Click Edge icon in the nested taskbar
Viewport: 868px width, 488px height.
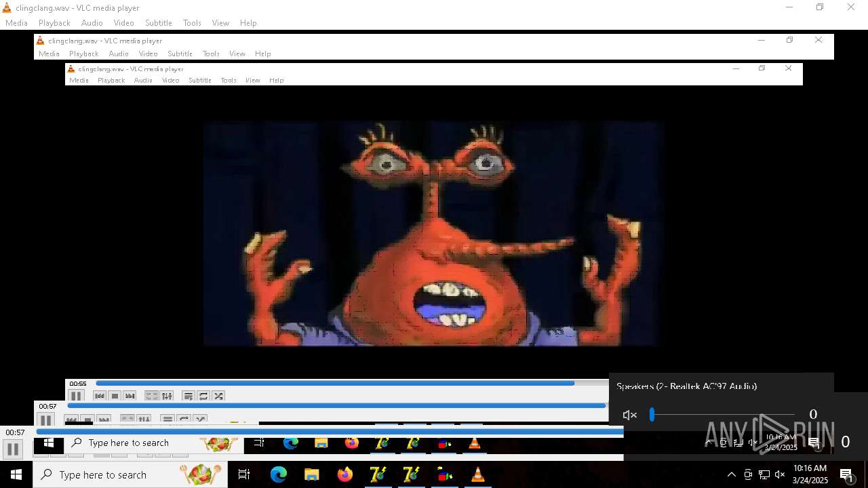[x=291, y=443]
